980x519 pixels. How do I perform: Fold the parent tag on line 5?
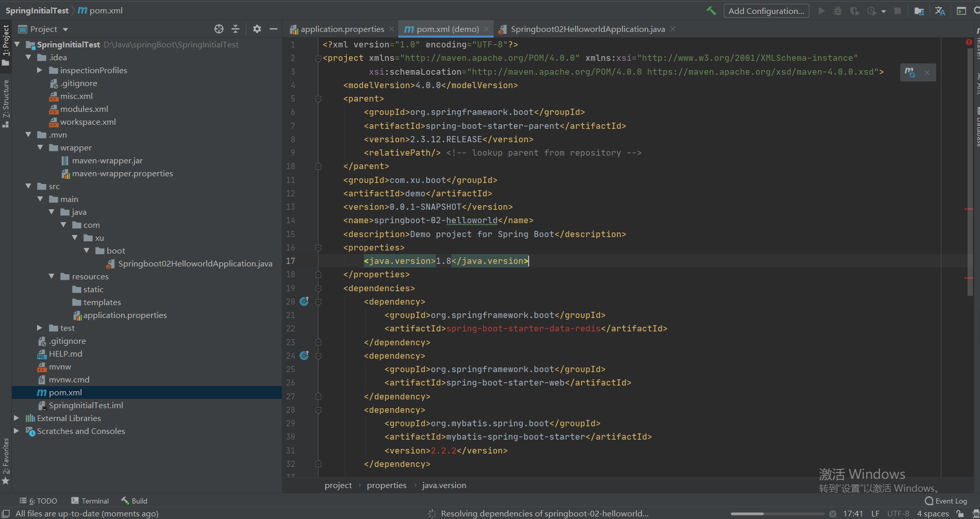pos(318,98)
